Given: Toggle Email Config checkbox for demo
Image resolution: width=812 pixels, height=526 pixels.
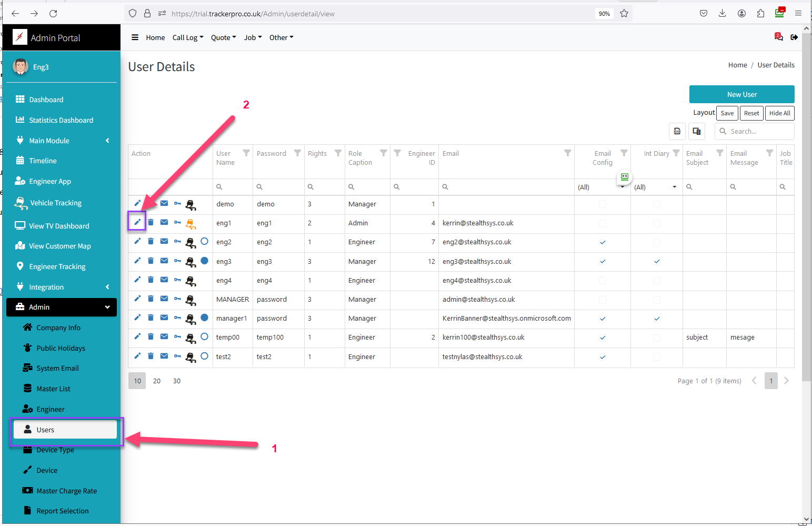Looking at the screenshot, I should (603, 204).
